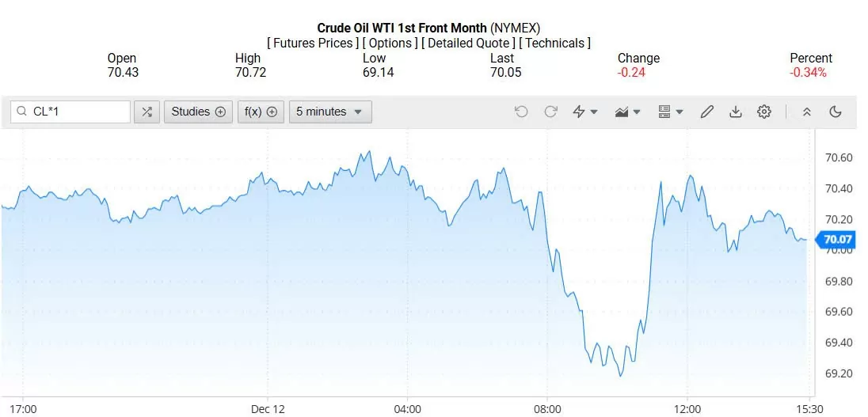
Task: Open the 5 minutes interval dropdown
Action: pos(329,112)
